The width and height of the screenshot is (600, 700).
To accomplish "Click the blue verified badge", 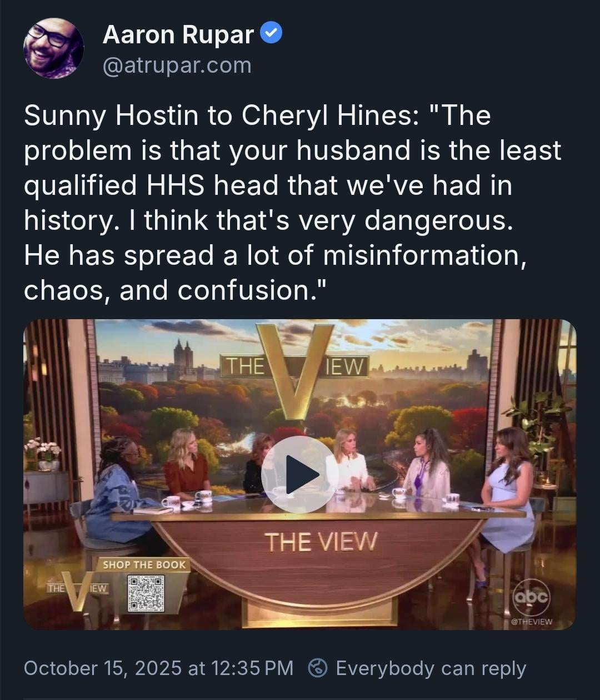I will coord(272,34).
